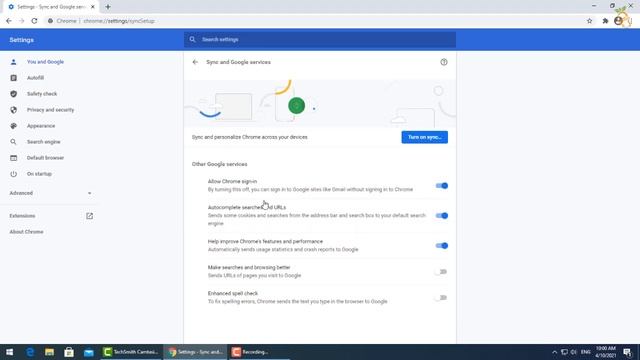The height and width of the screenshot is (360, 640).
Task: Disable the Allow Chrome sign-in toggle
Action: [x=442, y=186]
